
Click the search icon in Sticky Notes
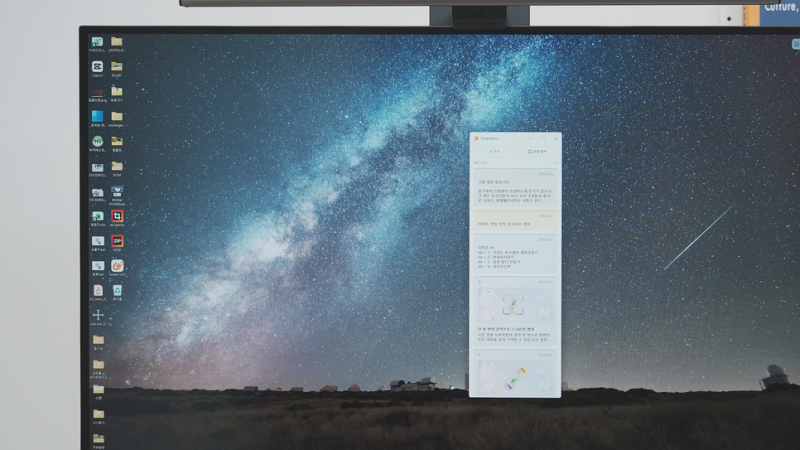(x=555, y=163)
